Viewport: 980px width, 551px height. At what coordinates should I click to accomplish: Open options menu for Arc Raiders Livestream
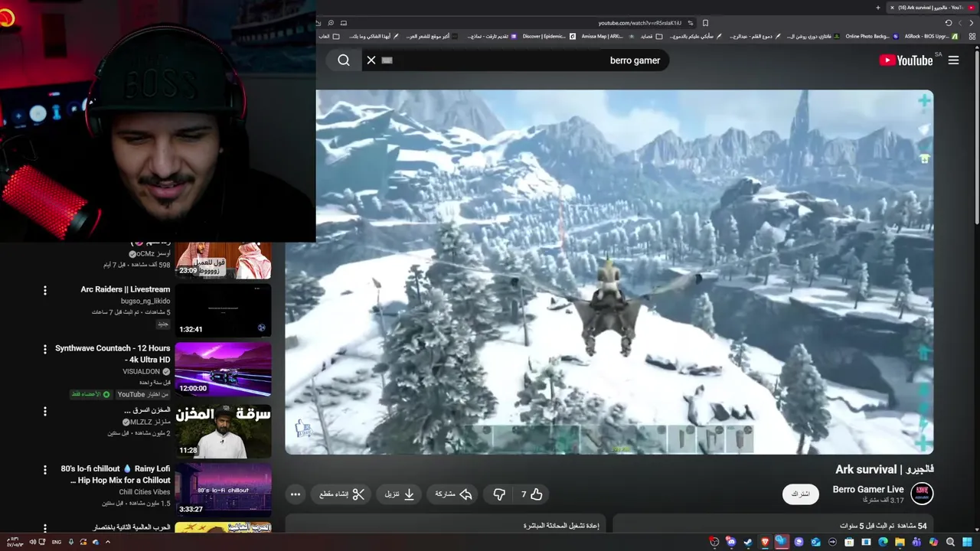(x=44, y=291)
